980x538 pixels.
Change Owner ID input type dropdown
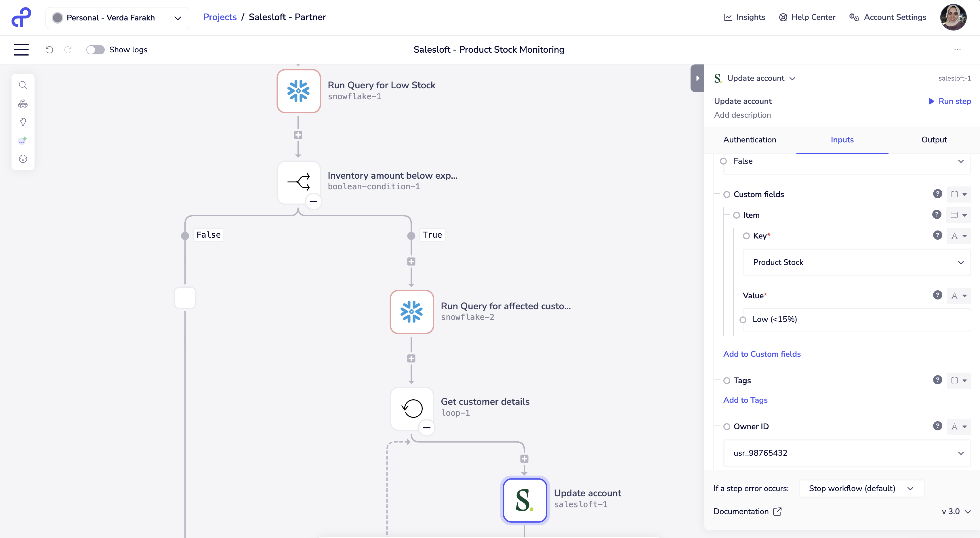(x=959, y=427)
